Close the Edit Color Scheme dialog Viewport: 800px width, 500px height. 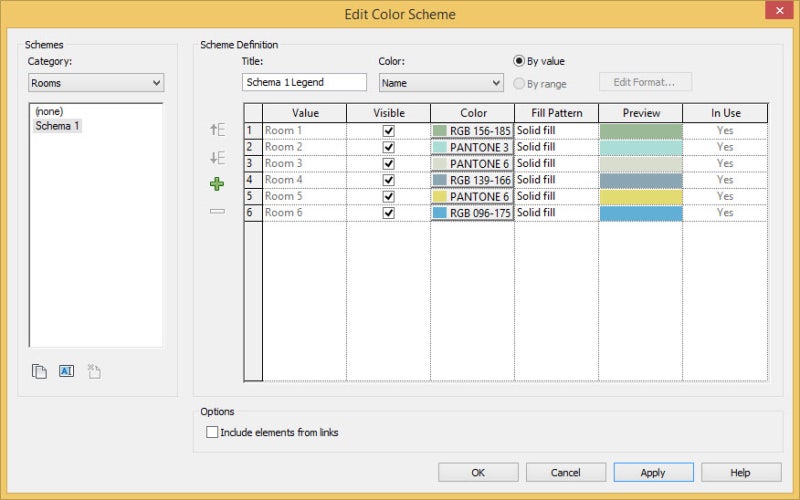pos(779,10)
